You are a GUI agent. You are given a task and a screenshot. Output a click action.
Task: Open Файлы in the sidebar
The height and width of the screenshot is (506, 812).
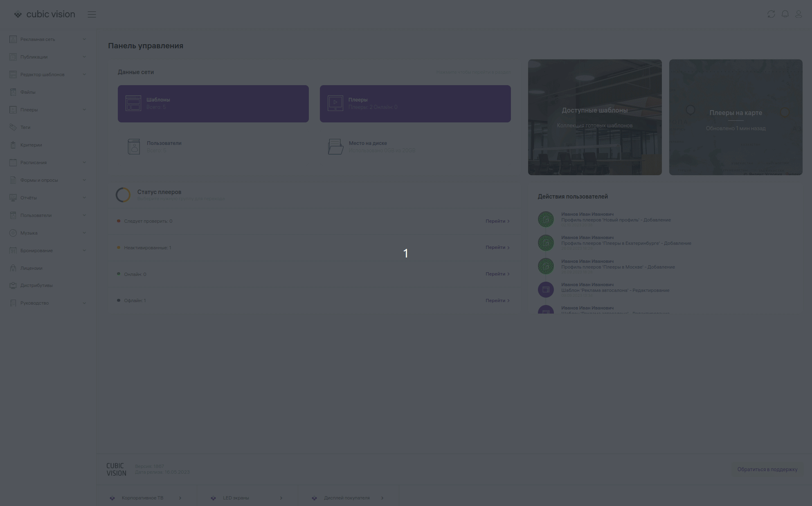click(28, 92)
